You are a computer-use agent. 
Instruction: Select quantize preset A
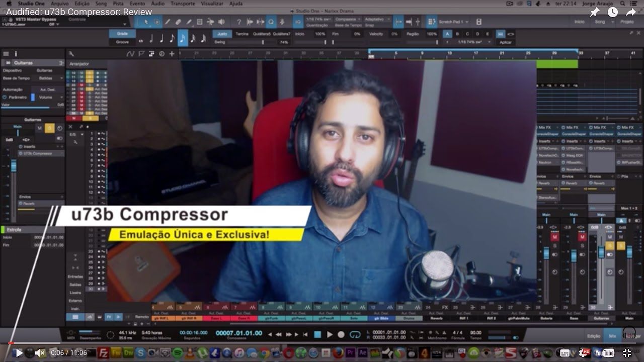447,34
